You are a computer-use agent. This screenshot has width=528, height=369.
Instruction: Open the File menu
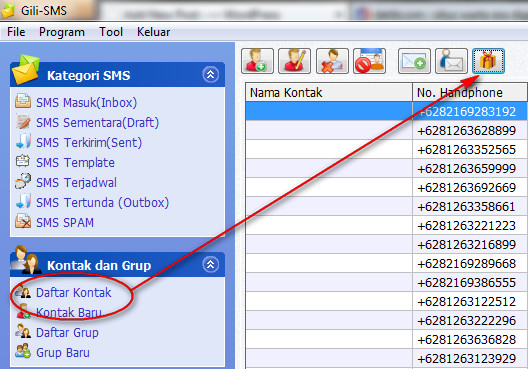[16, 32]
